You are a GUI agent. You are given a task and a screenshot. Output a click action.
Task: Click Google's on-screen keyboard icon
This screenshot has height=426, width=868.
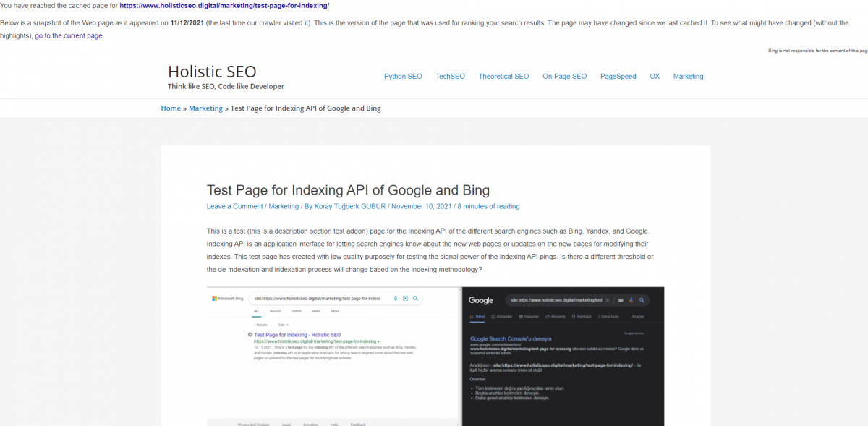[621, 300]
